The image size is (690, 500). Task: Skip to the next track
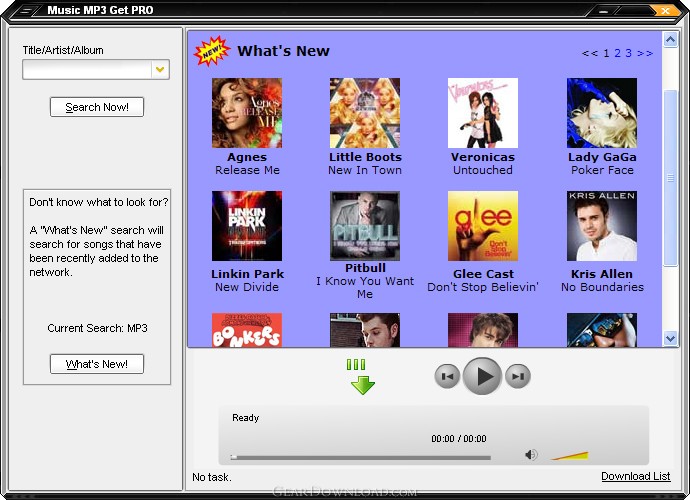[x=518, y=376]
